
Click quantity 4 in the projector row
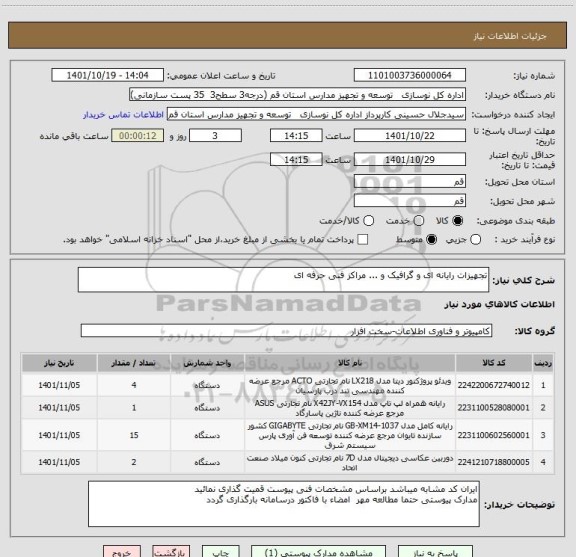134,385
